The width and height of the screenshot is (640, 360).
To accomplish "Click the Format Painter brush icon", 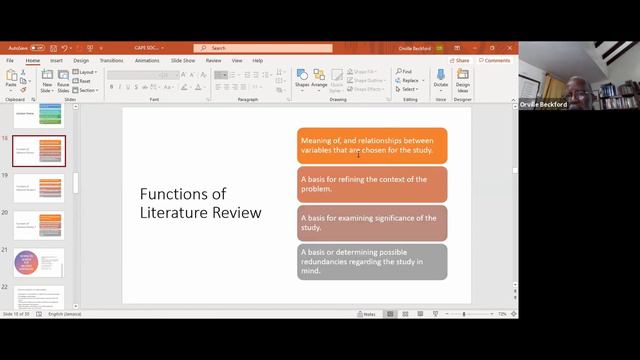I will point(23,89).
